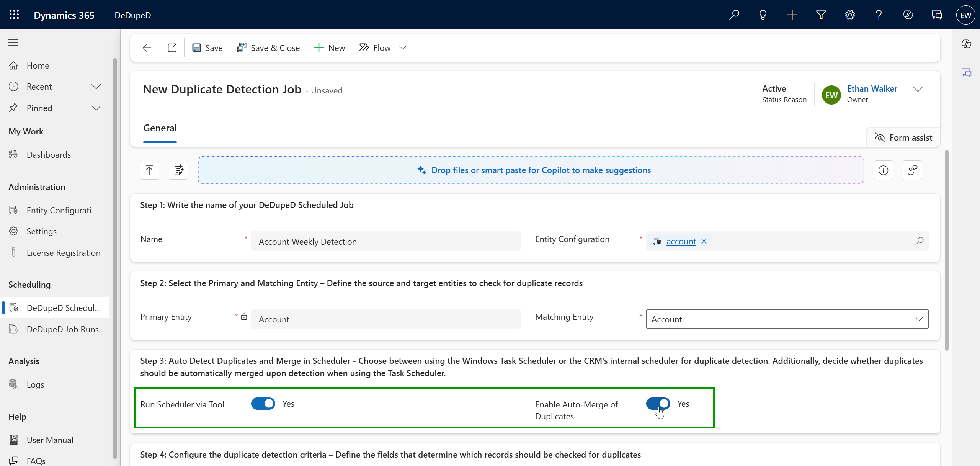
Task: Expand the Flow menu chevron
Action: [402, 48]
